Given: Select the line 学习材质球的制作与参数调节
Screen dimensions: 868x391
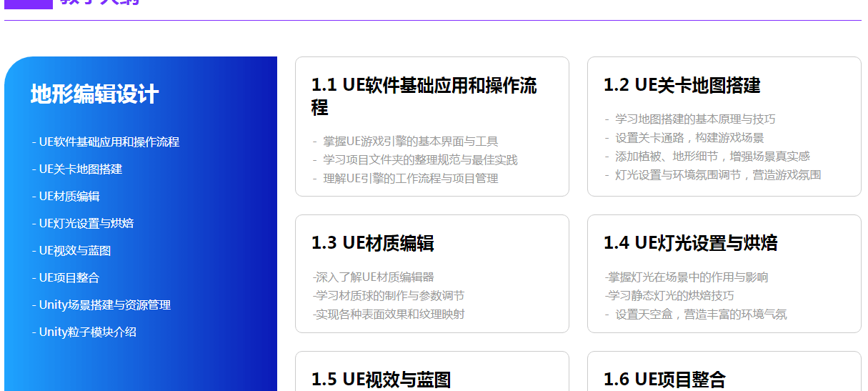Looking at the screenshot, I should pyautogui.click(x=389, y=296).
